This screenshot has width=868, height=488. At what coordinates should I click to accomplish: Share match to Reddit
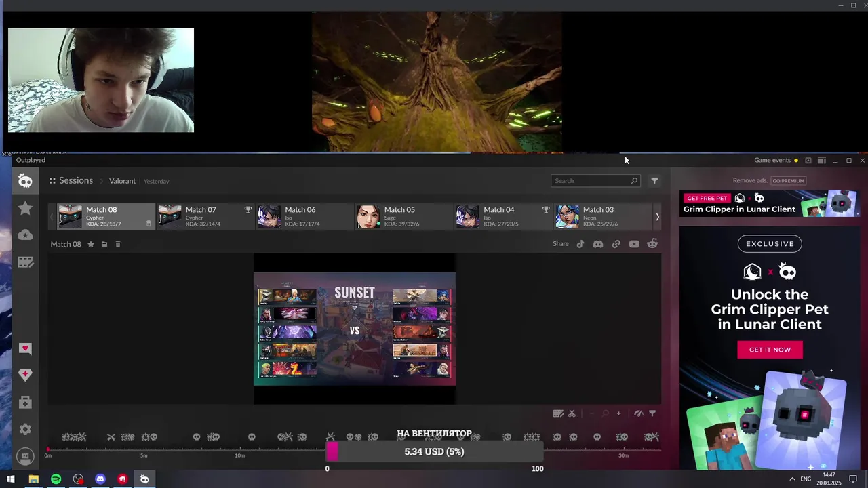(652, 244)
